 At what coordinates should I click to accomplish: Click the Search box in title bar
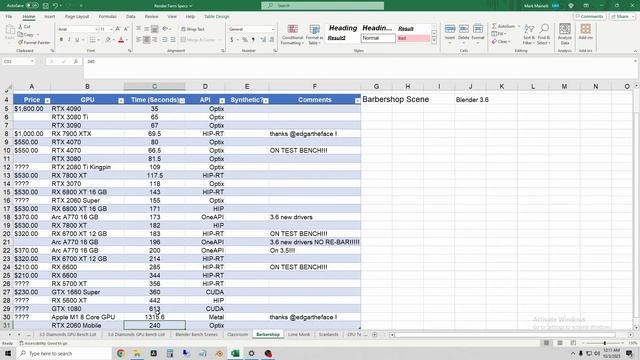pyautogui.click(x=322, y=6)
